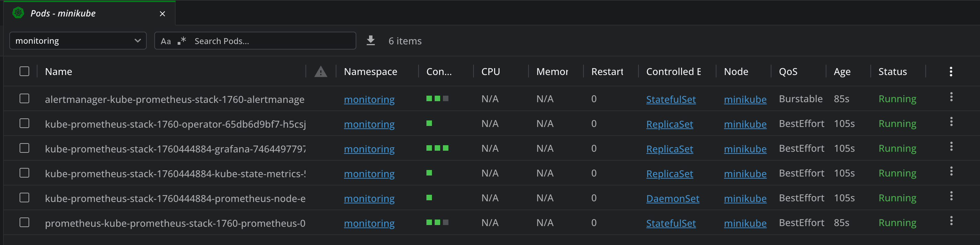Open DaemonSet link for node-exporter pod
Image resolution: width=980 pixels, height=245 pixels.
(x=672, y=198)
